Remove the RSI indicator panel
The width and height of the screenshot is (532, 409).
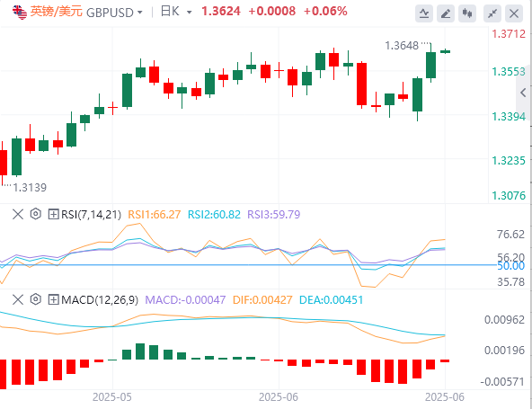point(18,215)
